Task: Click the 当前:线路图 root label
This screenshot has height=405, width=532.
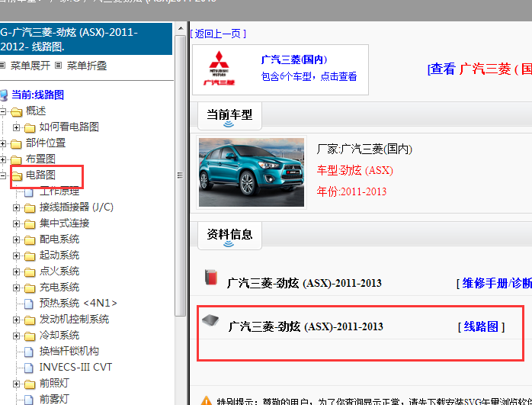Action: click(37, 95)
